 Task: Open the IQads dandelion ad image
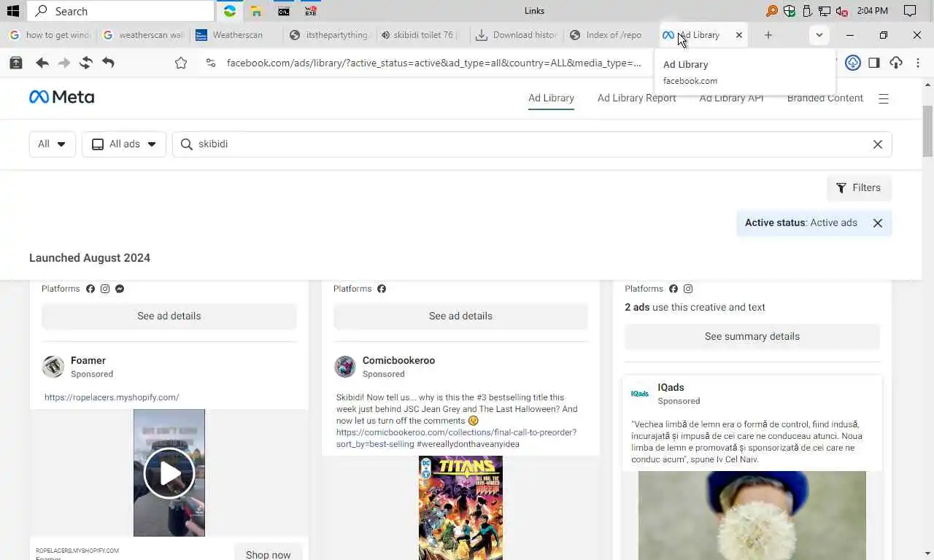pos(752,516)
